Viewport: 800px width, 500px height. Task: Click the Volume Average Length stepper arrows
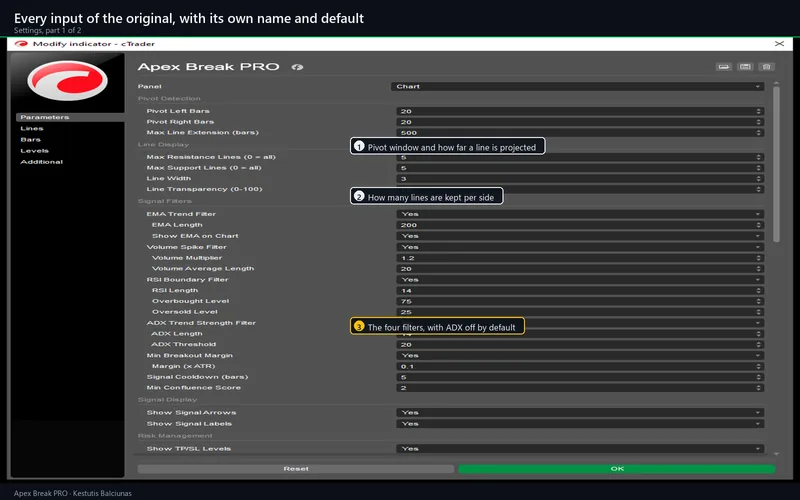[x=759, y=269]
